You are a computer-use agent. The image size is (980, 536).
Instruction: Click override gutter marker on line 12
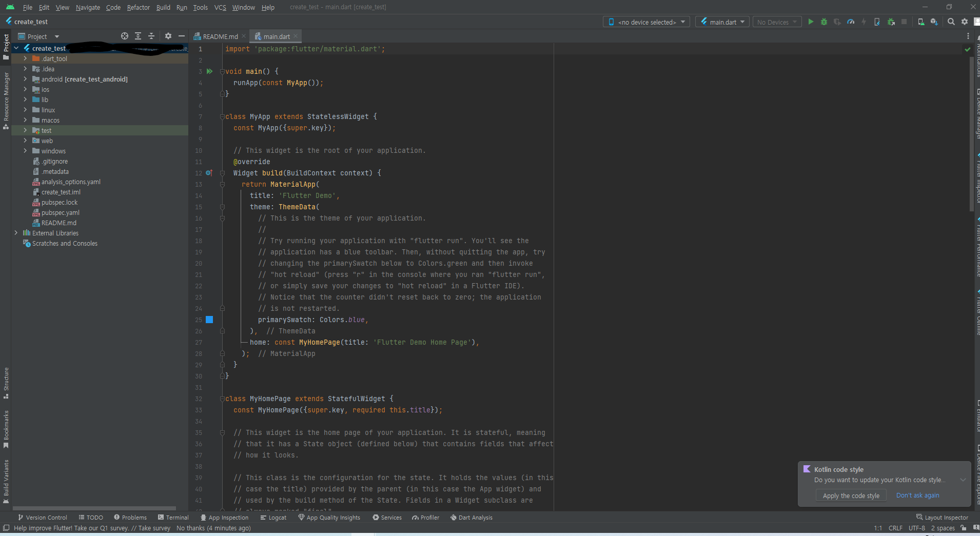[209, 173]
